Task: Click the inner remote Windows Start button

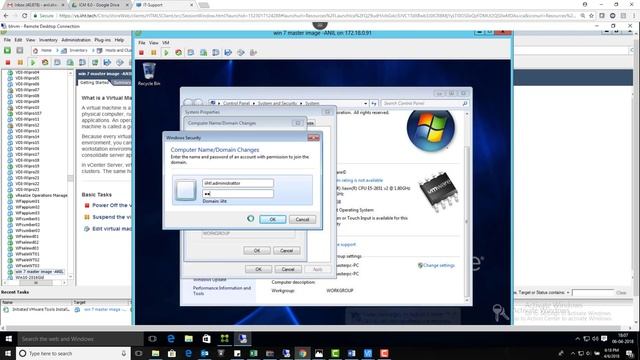Action: click(8, 339)
